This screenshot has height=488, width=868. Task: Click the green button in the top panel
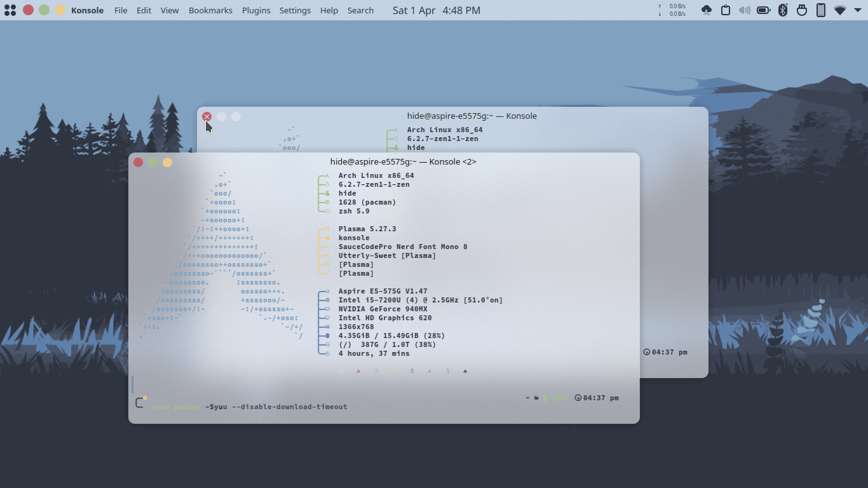[x=44, y=10]
